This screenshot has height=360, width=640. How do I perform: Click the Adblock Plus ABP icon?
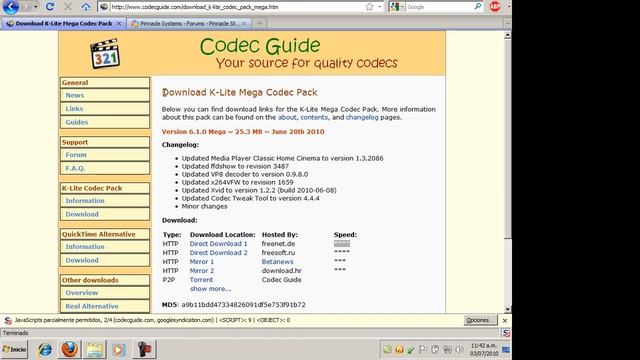pyautogui.click(x=495, y=7)
